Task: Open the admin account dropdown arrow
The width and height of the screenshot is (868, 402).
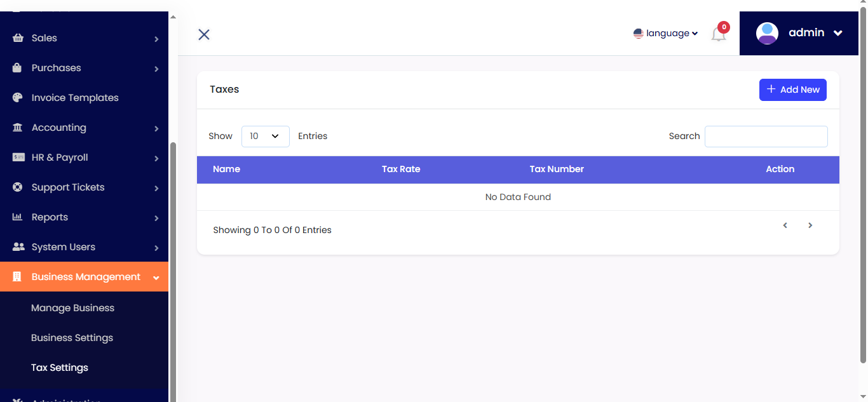Action: tap(838, 34)
